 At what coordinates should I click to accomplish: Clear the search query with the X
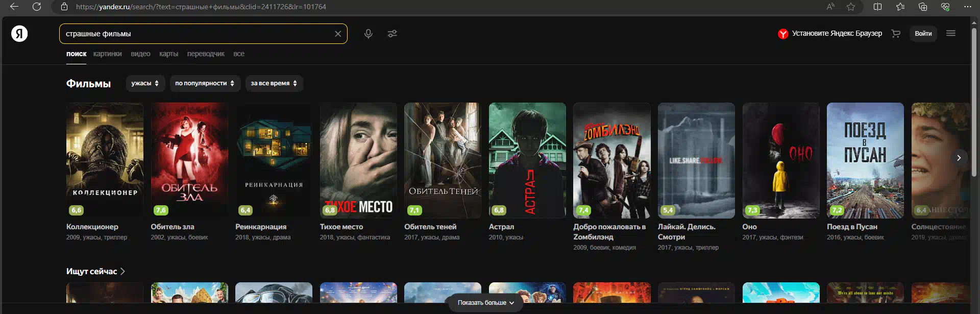point(338,34)
